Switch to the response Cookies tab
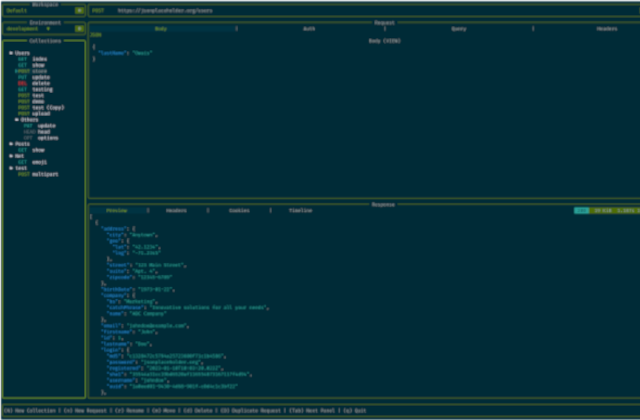Screen dimensions: 640x420 click(x=239, y=211)
